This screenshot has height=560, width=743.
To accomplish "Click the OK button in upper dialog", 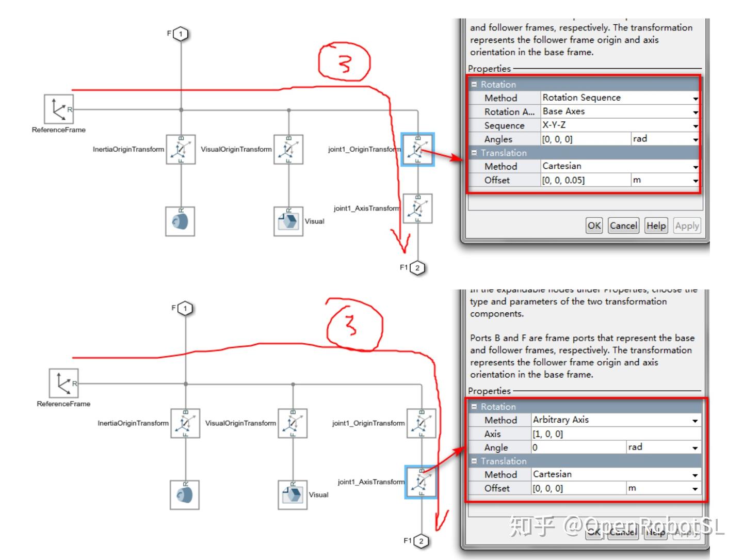I will click(594, 226).
